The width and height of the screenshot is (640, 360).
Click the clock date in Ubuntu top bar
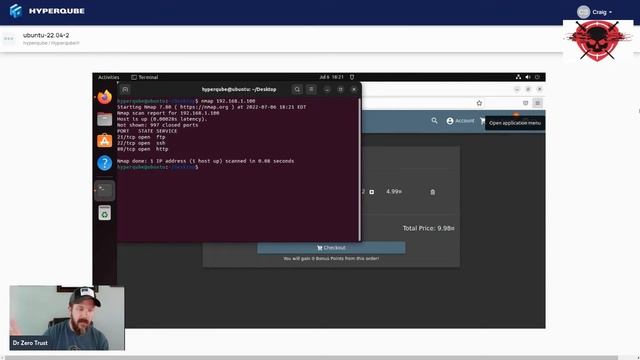tap(331, 77)
